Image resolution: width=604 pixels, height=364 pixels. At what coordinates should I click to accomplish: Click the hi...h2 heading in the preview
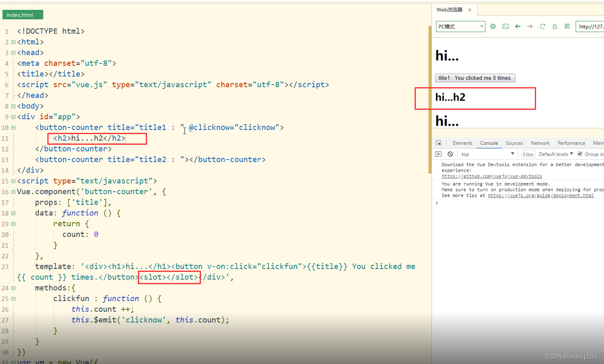450,97
